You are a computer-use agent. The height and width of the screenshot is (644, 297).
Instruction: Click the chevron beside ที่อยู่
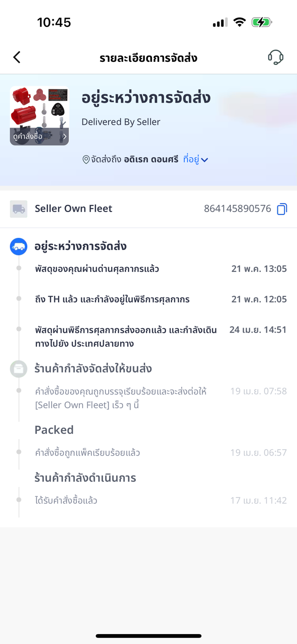pyautogui.click(x=205, y=160)
